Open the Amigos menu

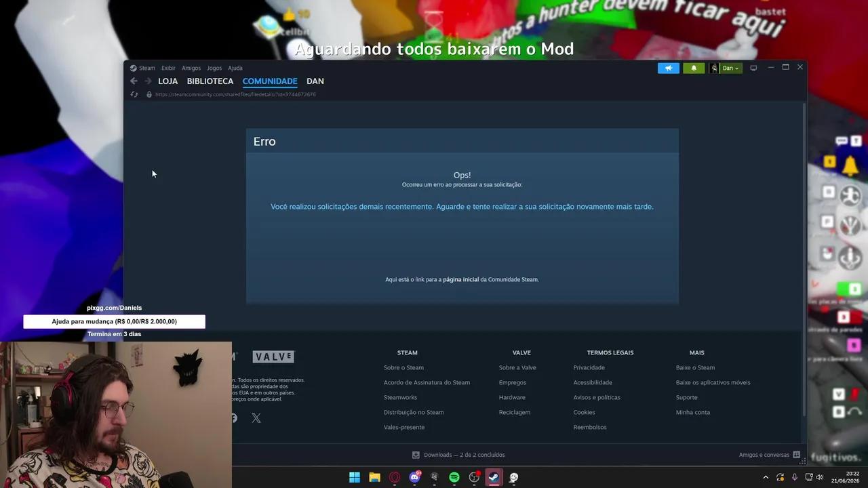(x=191, y=68)
